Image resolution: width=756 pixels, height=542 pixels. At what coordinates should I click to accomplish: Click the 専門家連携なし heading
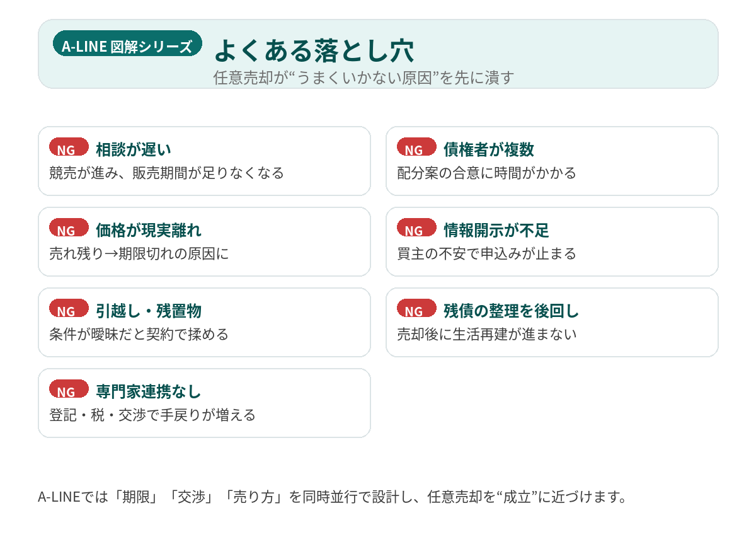(149, 391)
